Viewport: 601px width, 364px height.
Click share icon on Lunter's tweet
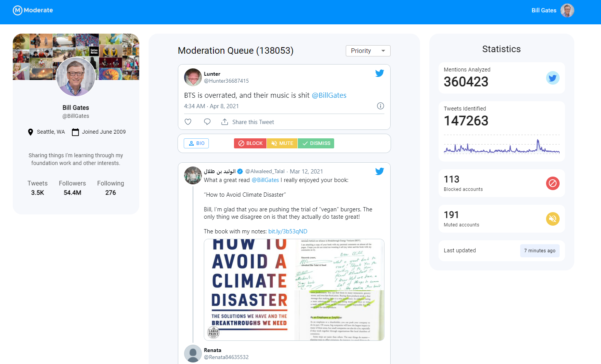[x=224, y=122]
